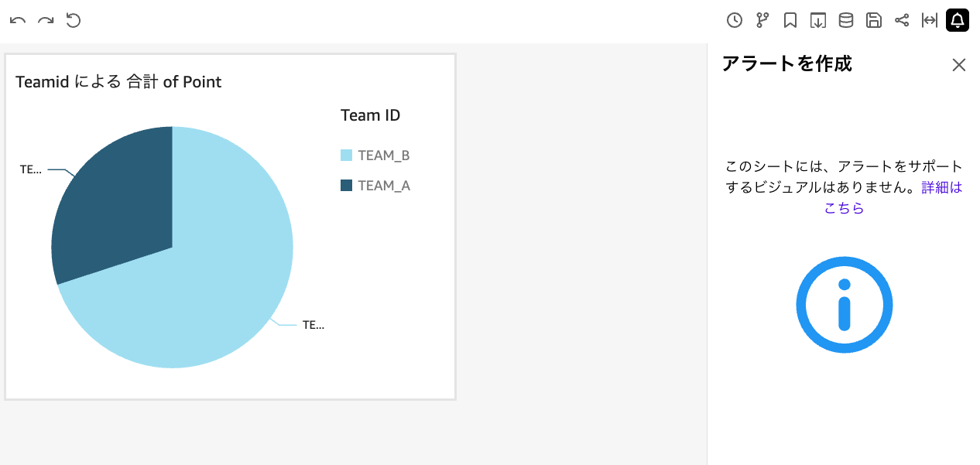Click the undo arrow icon
This screenshot has height=465, width=980.
point(17,21)
